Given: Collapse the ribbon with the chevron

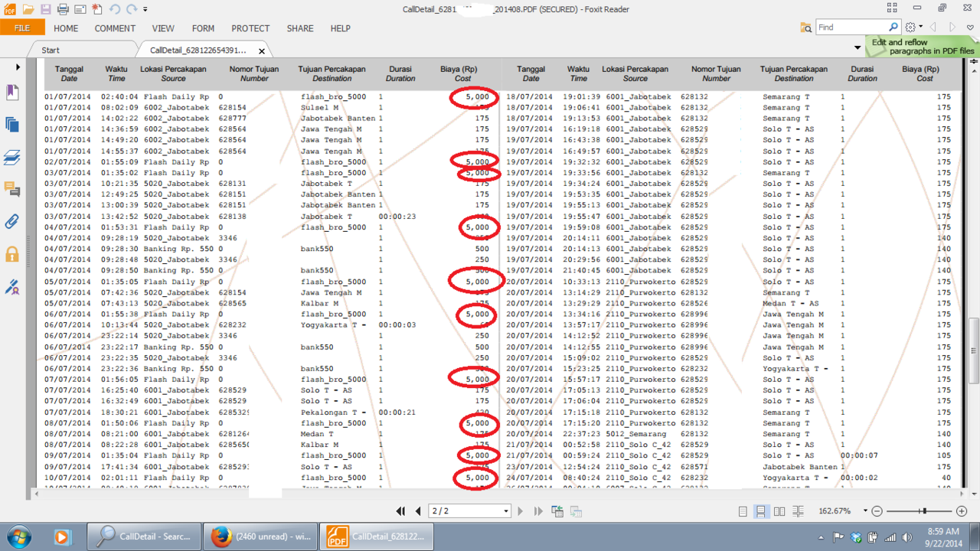Looking at the screenshot, I should [x=970, y=28].
